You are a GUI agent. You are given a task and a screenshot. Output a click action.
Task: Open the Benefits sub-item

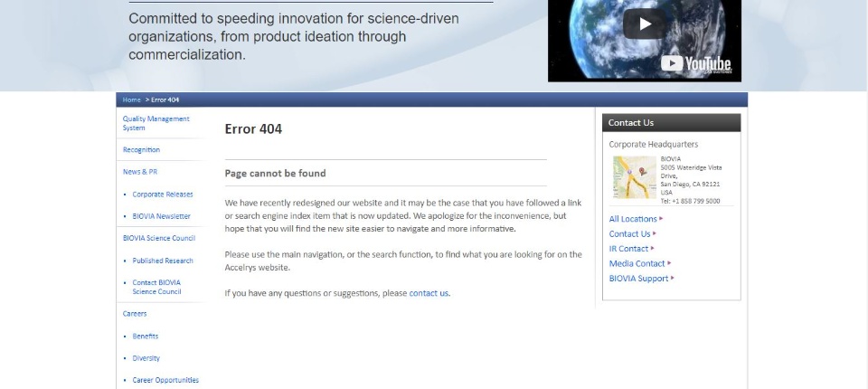coord(145,337)
